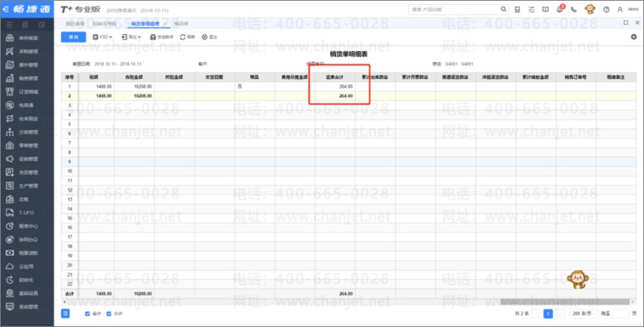
Task: Go to page 1 in pagination
Action: [x=548, y=314]
